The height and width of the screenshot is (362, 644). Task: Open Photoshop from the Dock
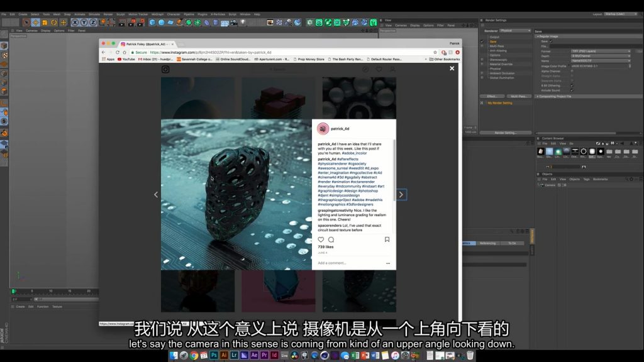(214, 356)
